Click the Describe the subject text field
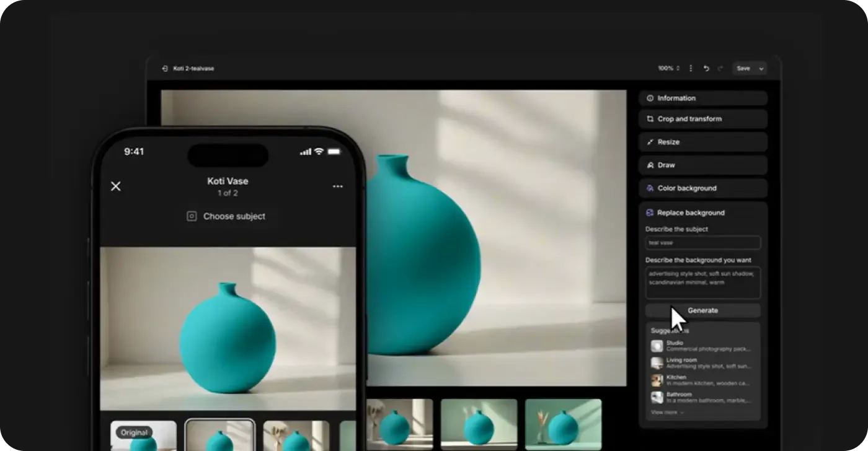868x451 pixels. 702,243
